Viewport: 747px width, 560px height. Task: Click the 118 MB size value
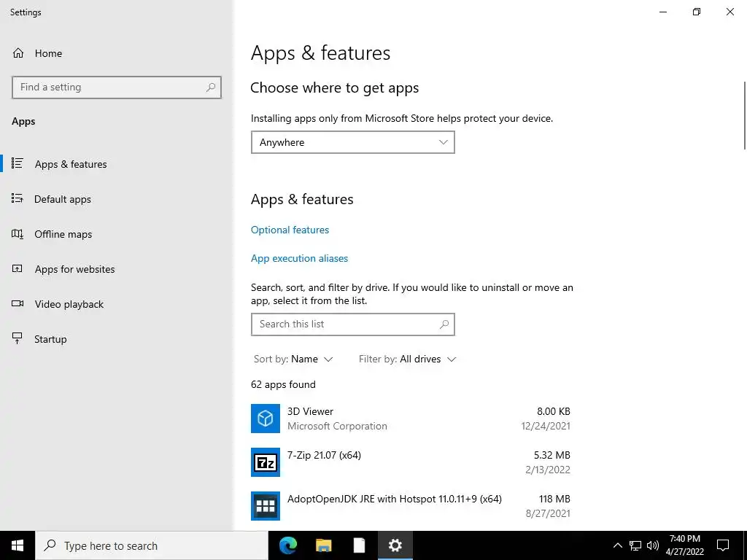click(554, 499)
